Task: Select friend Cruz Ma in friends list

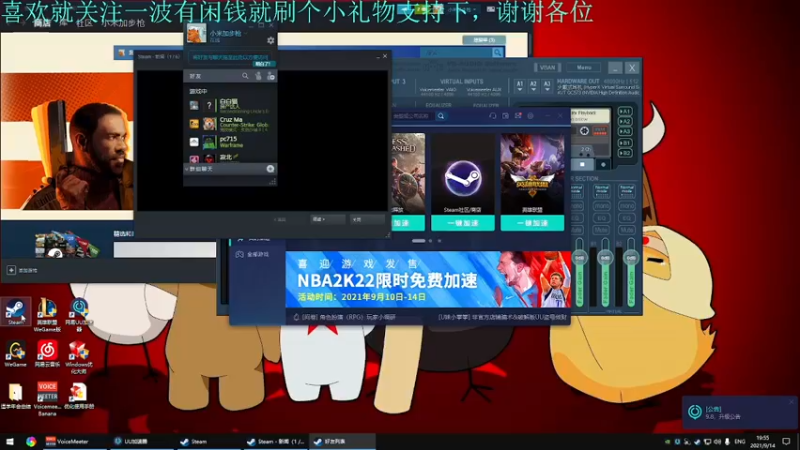Action: [231, 124]
